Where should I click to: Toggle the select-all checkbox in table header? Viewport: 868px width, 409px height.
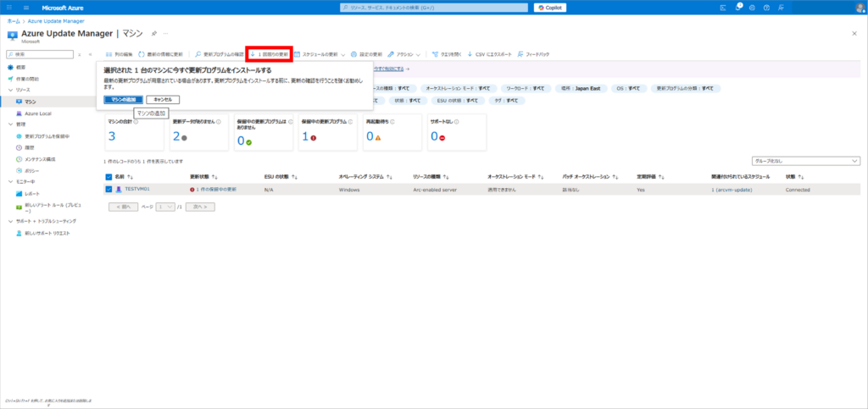tap(108, 177)
